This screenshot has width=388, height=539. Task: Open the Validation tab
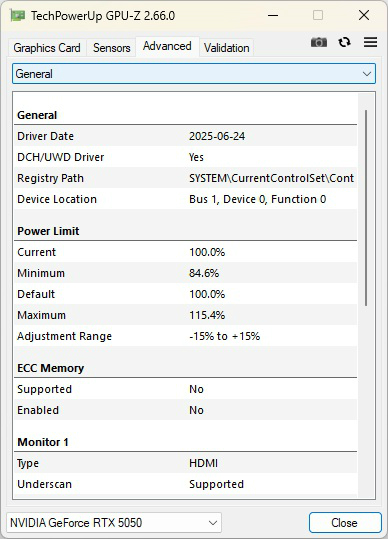tap(226, 48)
